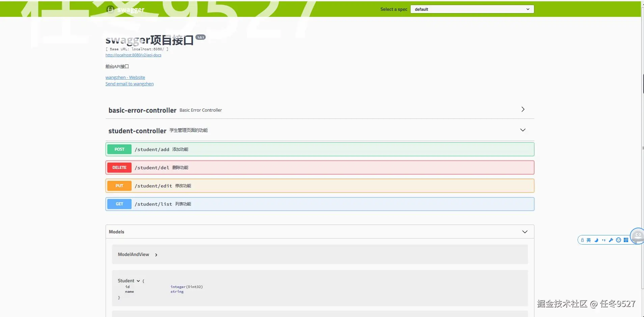Expand the PUT /student/edit operation
This screenshot has height=317, width=644.
click(x=320, y=186)
